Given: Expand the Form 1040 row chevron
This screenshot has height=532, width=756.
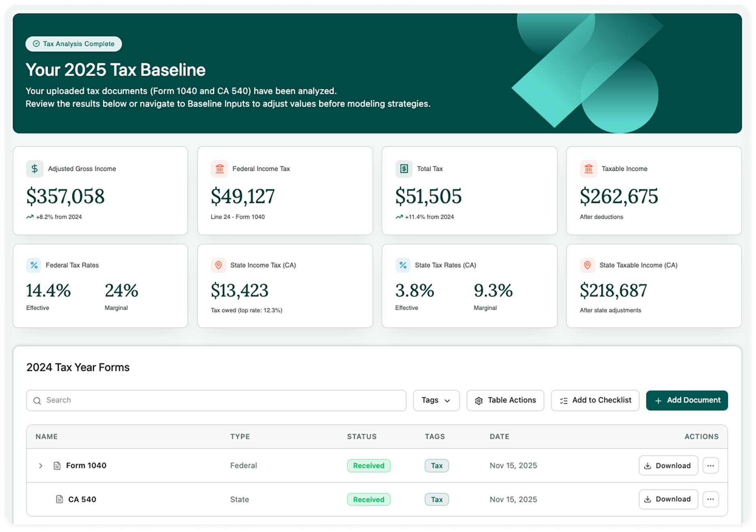Looking at the screenshot, I should (x=40, y=466).
